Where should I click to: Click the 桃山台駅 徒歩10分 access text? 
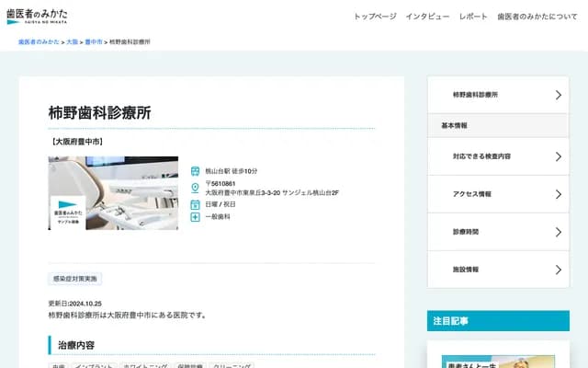coord(232,171)
